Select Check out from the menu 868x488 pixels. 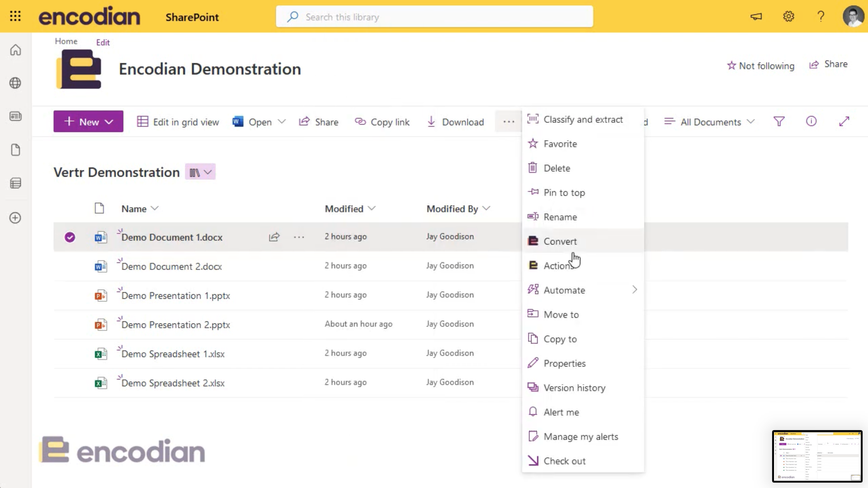tap(583, 461)
